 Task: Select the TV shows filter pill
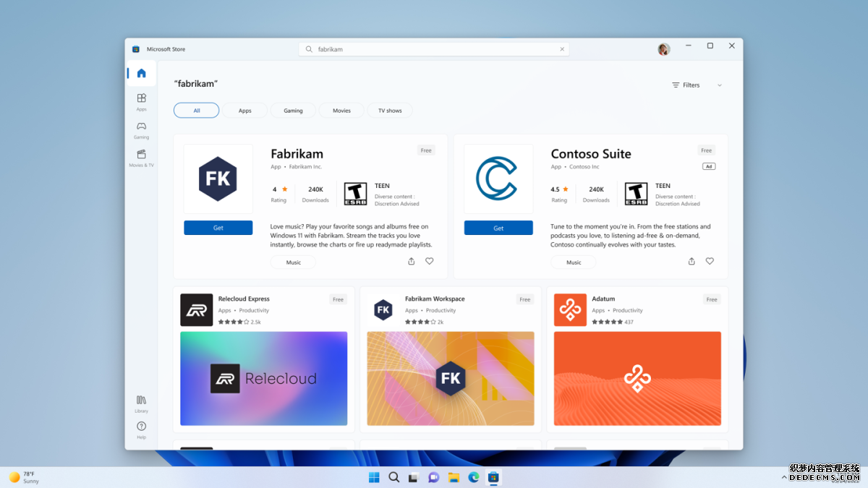[x=390, y=111]
